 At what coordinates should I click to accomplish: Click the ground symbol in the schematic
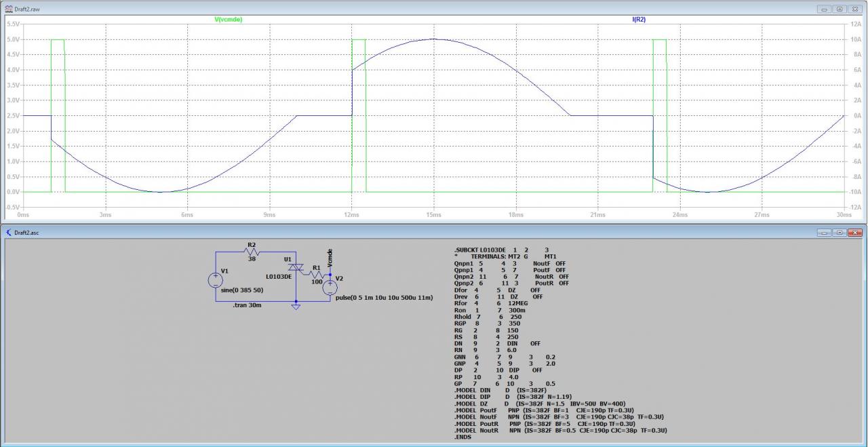click(296, 307)
